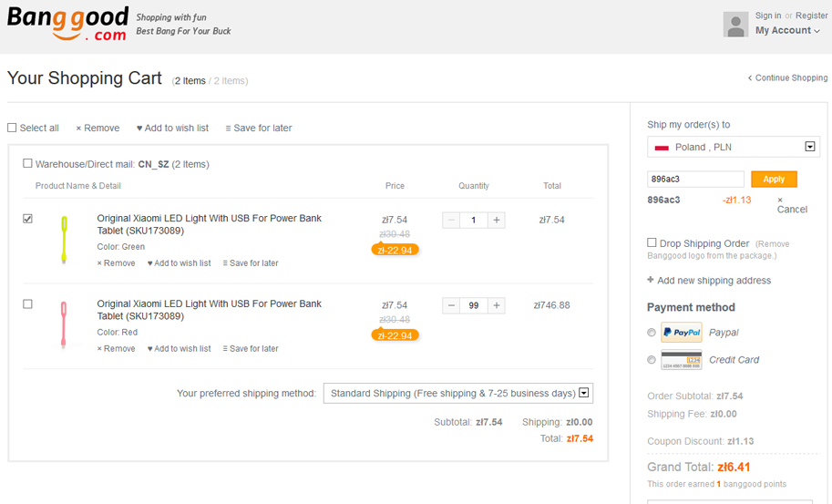The image size is (832, 504).
Task: Click Red item's zł-22.94 discount badge
Action: click(395, 335)
